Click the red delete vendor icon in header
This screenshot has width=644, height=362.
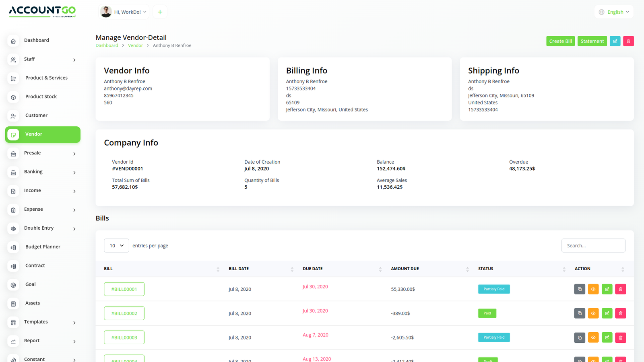[x=628, y=41]
